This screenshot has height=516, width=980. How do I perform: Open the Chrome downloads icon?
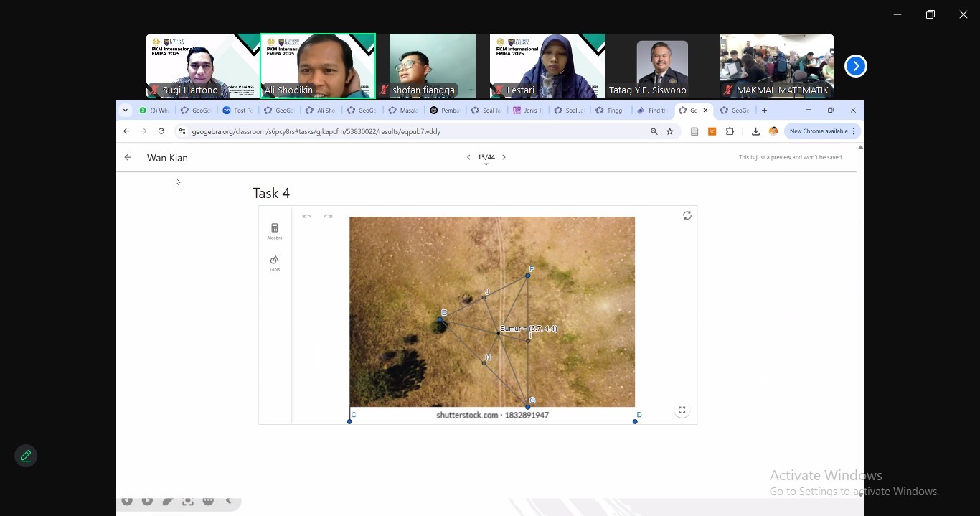click(x=755, y=132)
